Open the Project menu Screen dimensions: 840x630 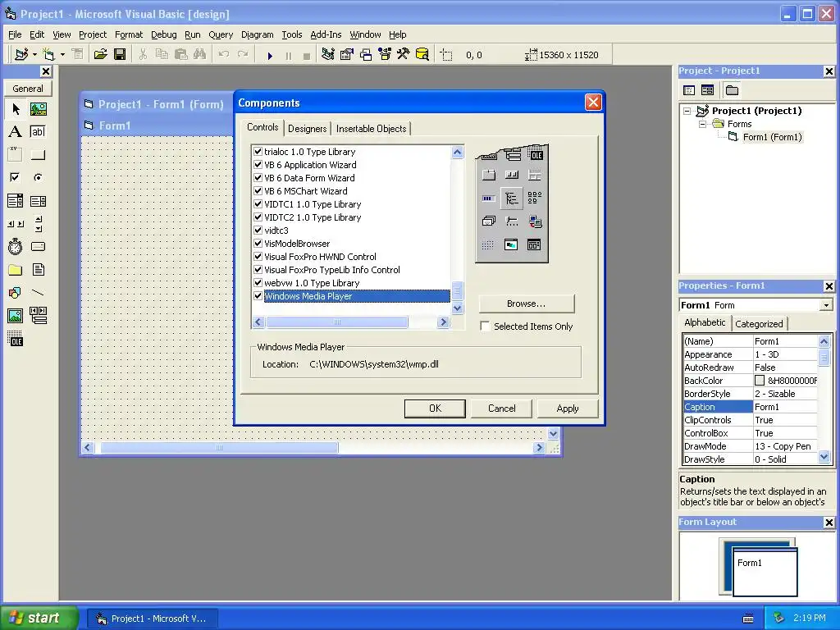(93, 34)
